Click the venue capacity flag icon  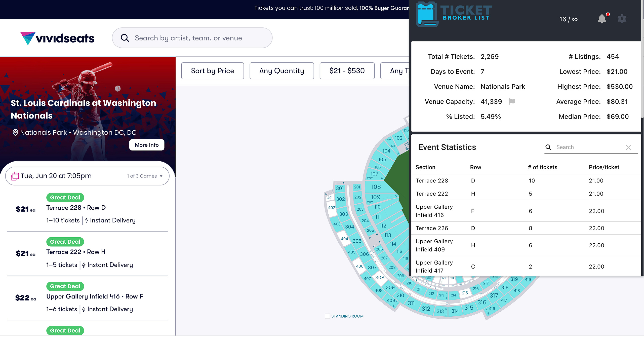click(512, 101)
